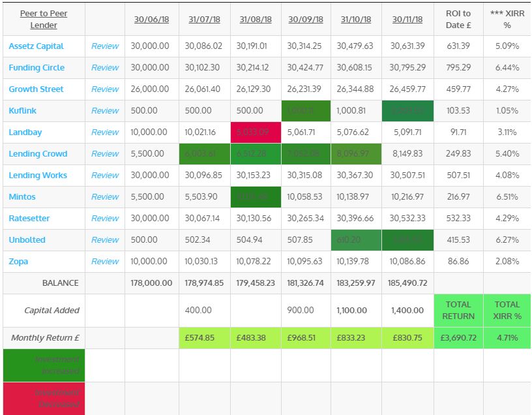This screenshot has height=415, width=532.
Task: Open the Kuflink lender link
Action: pos(22,111)
